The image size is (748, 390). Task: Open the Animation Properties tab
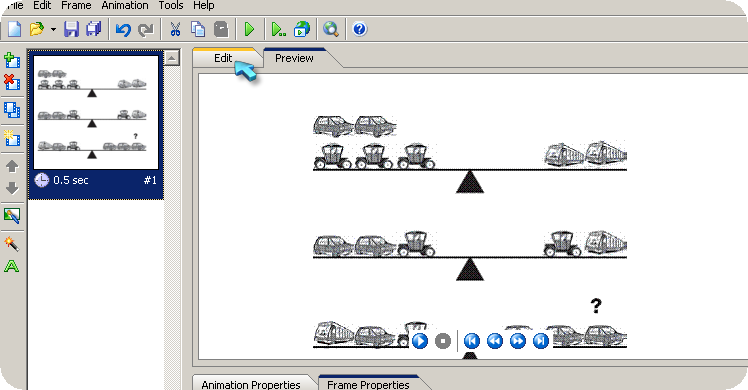(x=251, y=384)
